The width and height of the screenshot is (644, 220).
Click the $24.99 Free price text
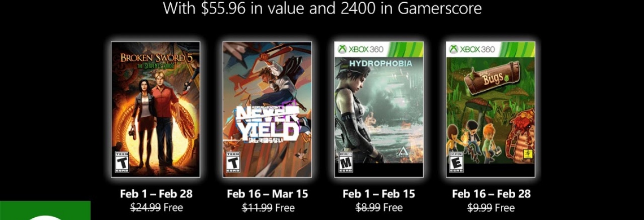(156, 207)
